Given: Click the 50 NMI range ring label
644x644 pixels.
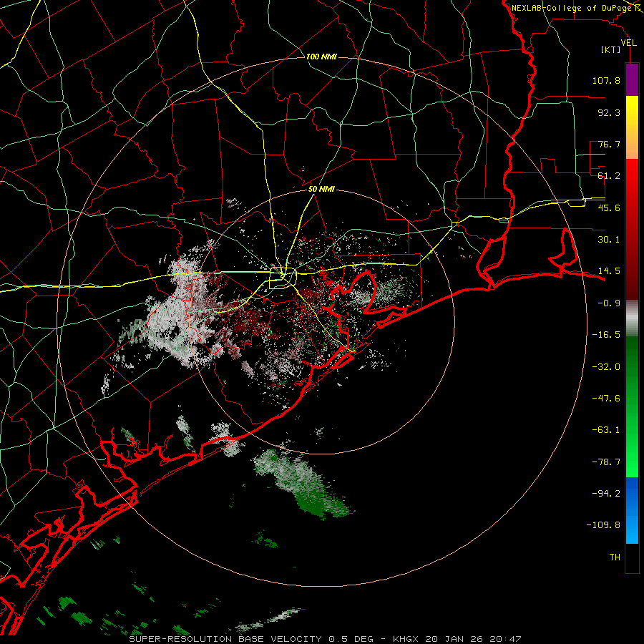Looking at the screenshot, I should 321,190.
